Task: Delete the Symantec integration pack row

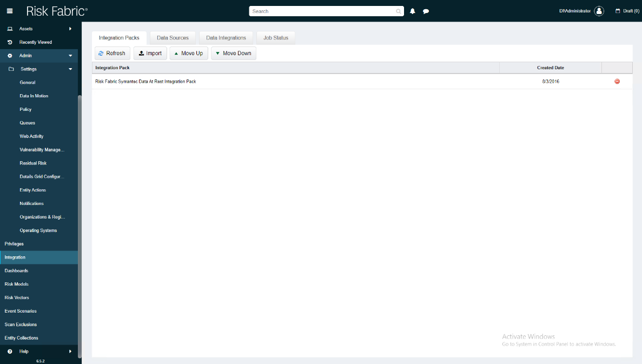Action: [x=617, y=82]
